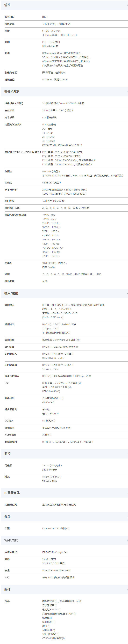Click the 成像设备（类型）row label
The height and width of the screenshot is (644, 128).
point(14,104)
